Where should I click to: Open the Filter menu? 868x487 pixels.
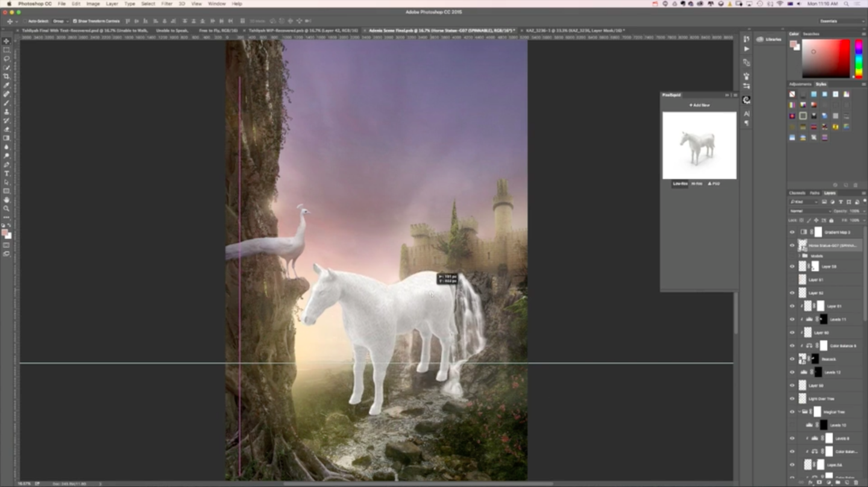click(166, 4)
